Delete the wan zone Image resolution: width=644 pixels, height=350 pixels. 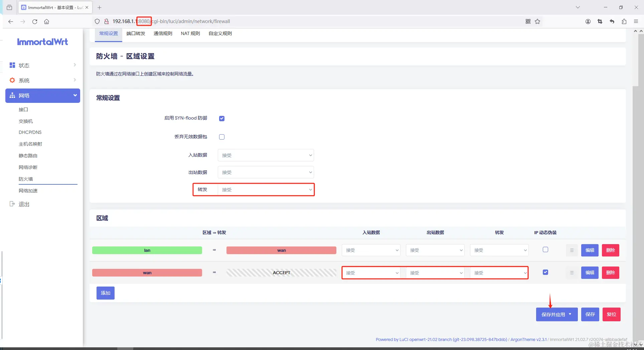[x=611, y=273]
